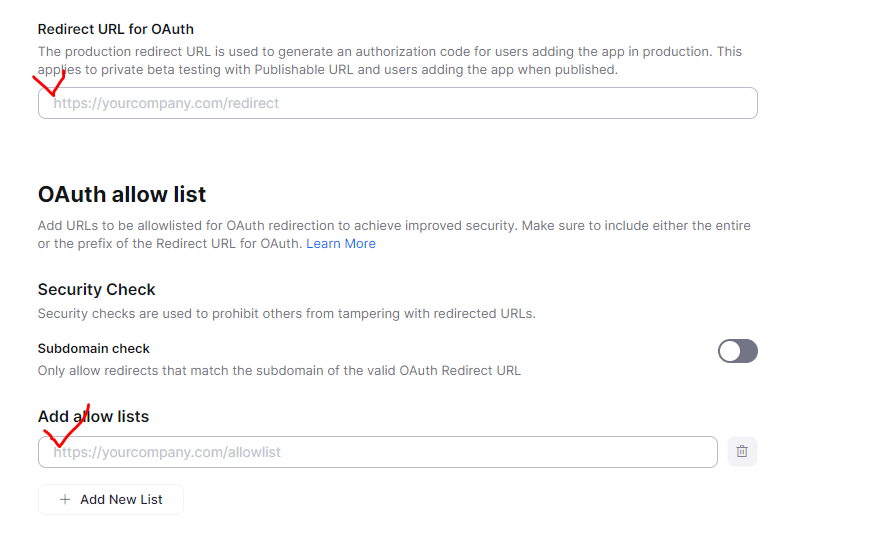893x544 pixels.
Task: Click the production redirect URL description paragraph
Action: pyautogui.click(x=390, y=60)
